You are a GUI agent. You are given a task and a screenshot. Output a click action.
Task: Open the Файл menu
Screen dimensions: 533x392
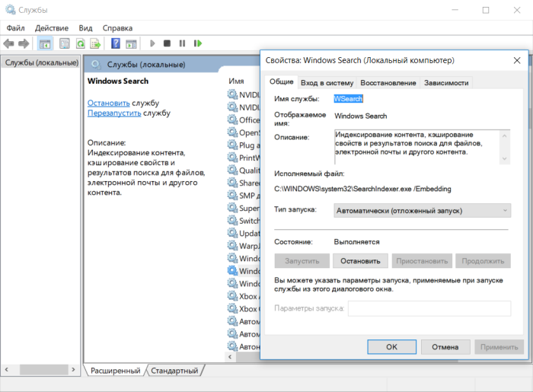tap(16, 28)
